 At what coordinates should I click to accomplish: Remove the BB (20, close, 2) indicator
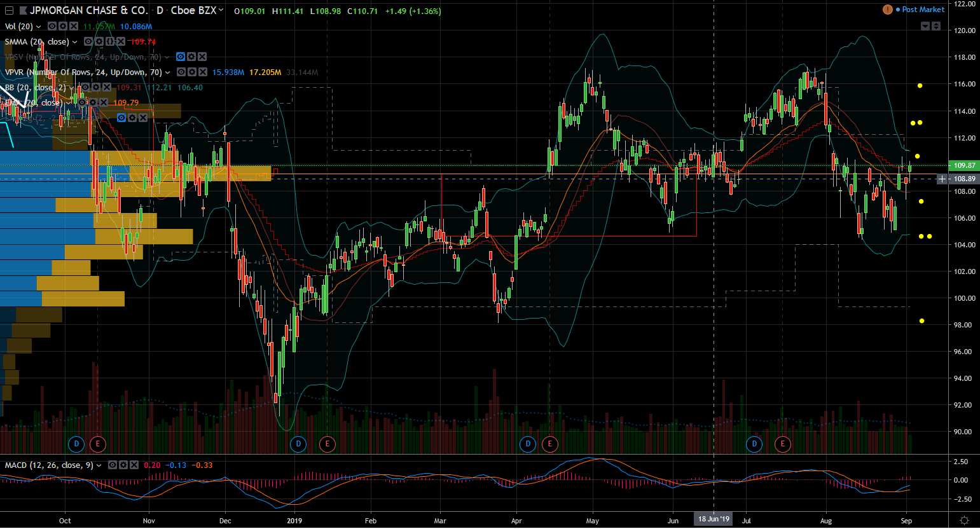106,88
